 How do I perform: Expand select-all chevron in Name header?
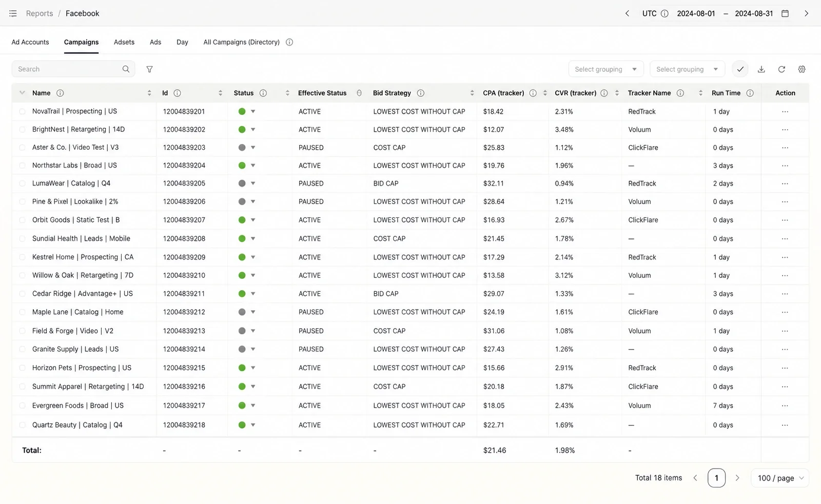[x=22, y=93]
